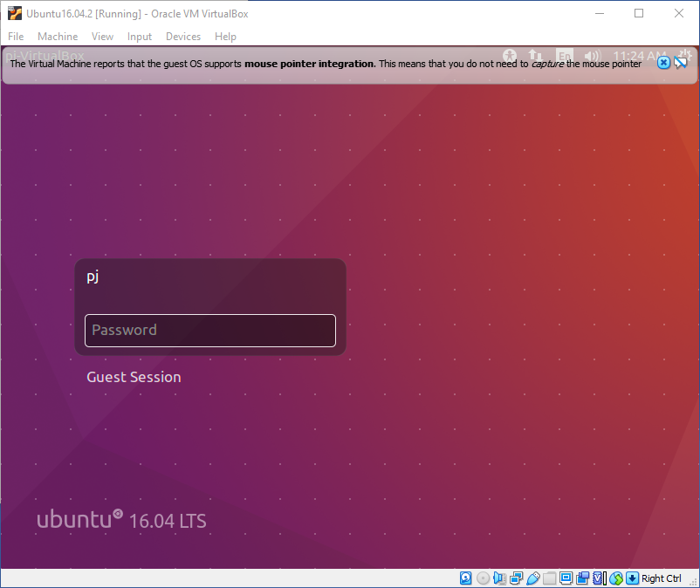Open the Machine menu
700x588 pixels.
tap(58, 37)
